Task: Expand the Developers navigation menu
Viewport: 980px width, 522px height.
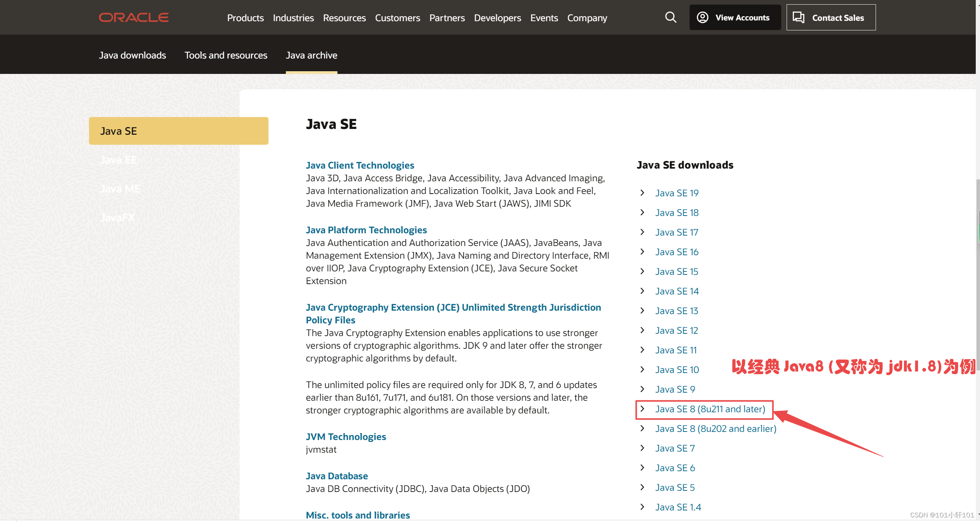Action: click(x=497, y=18)
